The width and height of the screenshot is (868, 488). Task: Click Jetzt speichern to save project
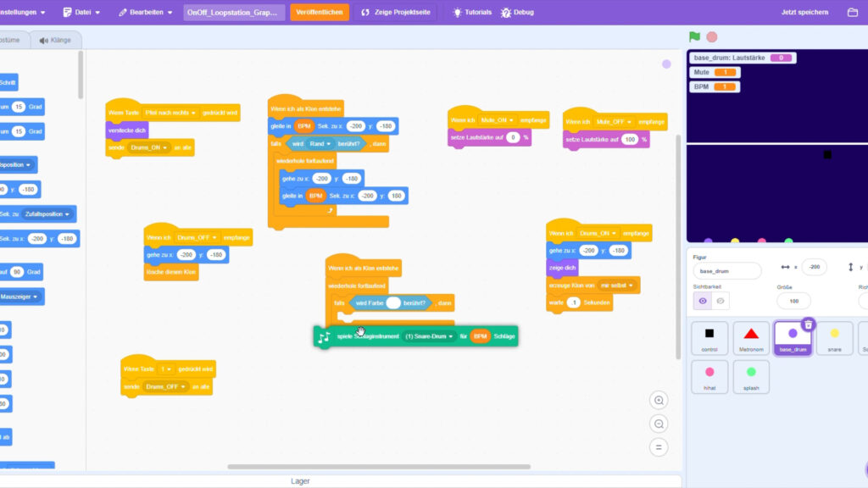pos(804,13)
